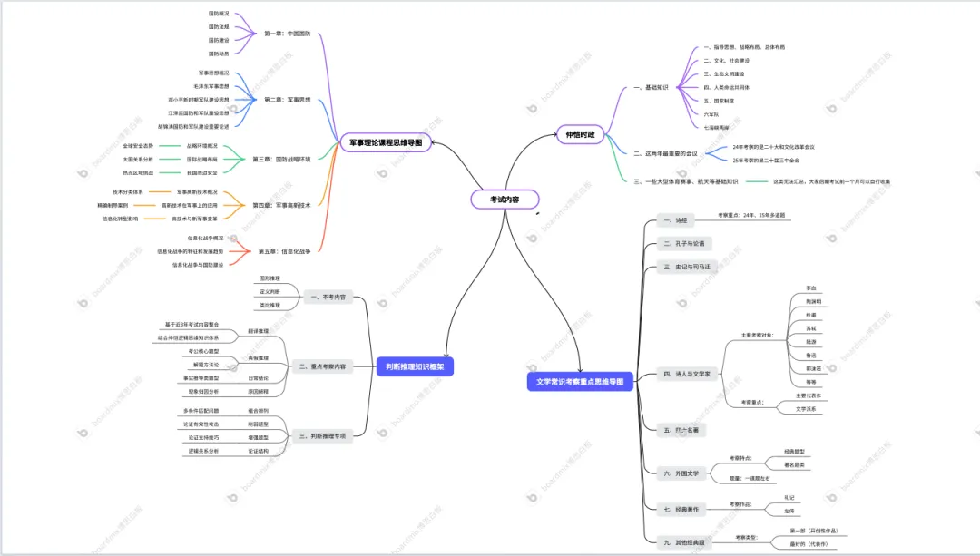The height and width of the screenshot is (556, 980).
Task: Click the leaf node 主要考察对象：
Action: 758,336
